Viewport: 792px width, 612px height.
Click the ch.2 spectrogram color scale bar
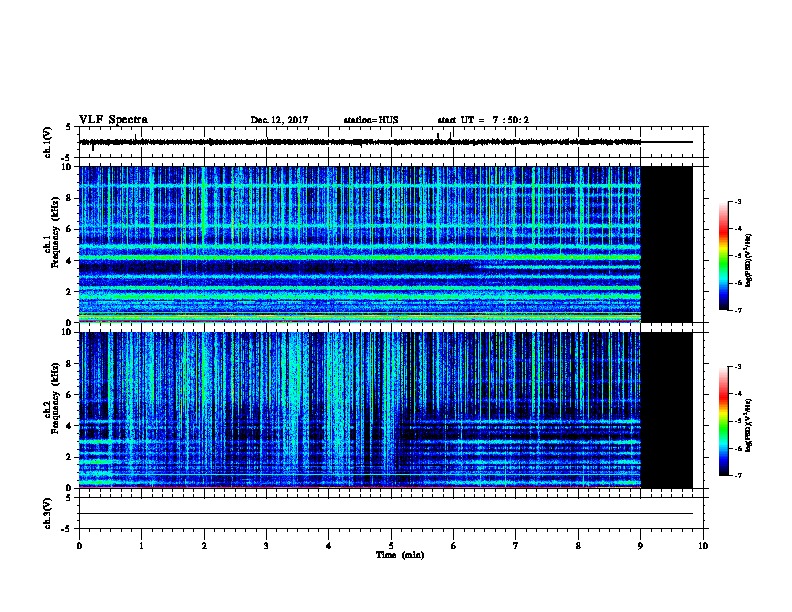pyautogui.click(x=724, y=421)
